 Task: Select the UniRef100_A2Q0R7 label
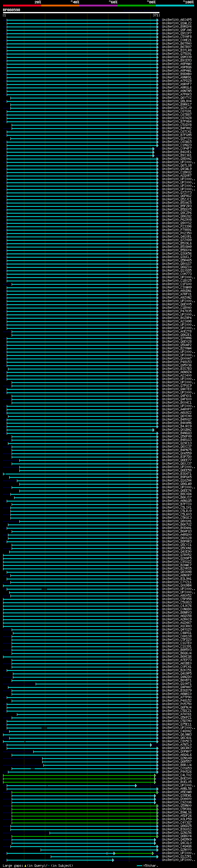177,176
